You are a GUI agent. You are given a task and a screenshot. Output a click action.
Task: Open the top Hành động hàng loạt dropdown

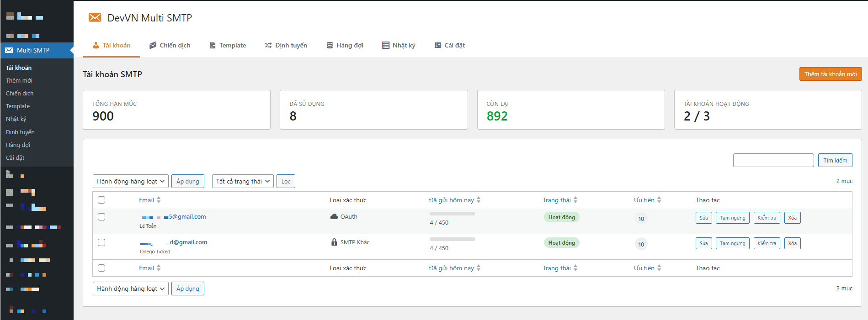point(131,181)
